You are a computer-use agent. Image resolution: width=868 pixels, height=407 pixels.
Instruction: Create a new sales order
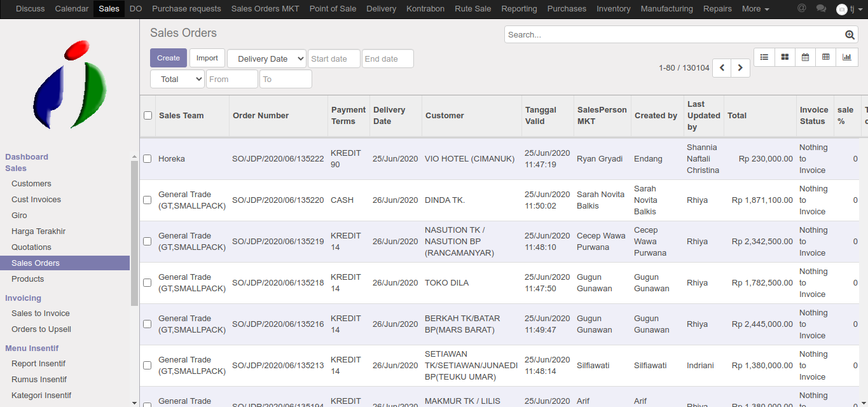(169, 58)
